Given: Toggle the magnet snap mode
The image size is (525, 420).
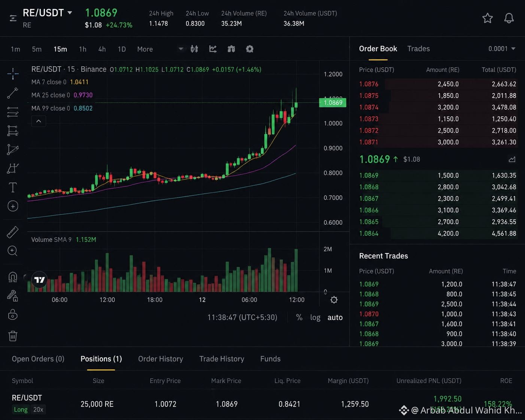Looking at the screenshot, I should point(13,277).
